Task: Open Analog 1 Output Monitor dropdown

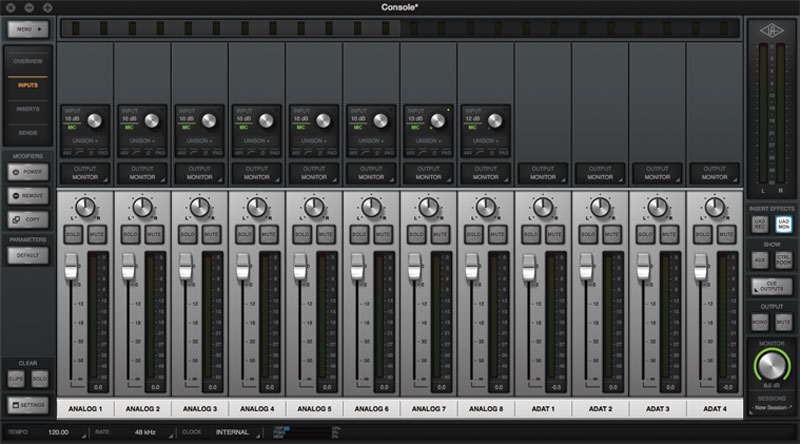Action: [x=85, y=173]
